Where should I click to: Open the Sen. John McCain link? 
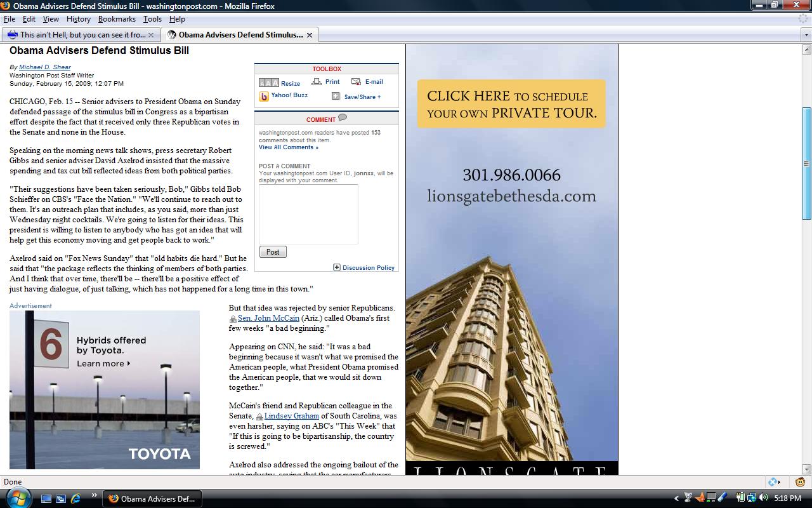coord(268,318)
